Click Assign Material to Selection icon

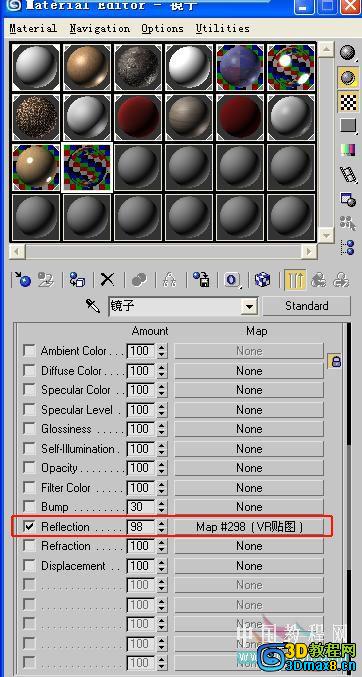click(x=78, y=280)
